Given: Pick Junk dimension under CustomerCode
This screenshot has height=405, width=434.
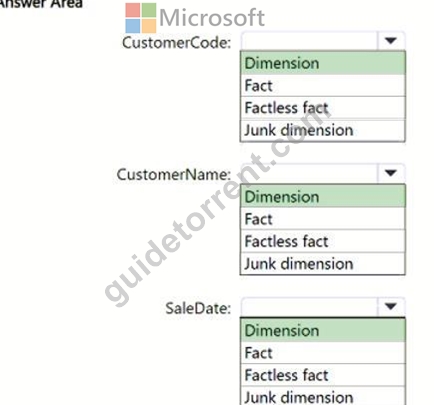Looking at the screenshot, I should click(x=323, y=130).
